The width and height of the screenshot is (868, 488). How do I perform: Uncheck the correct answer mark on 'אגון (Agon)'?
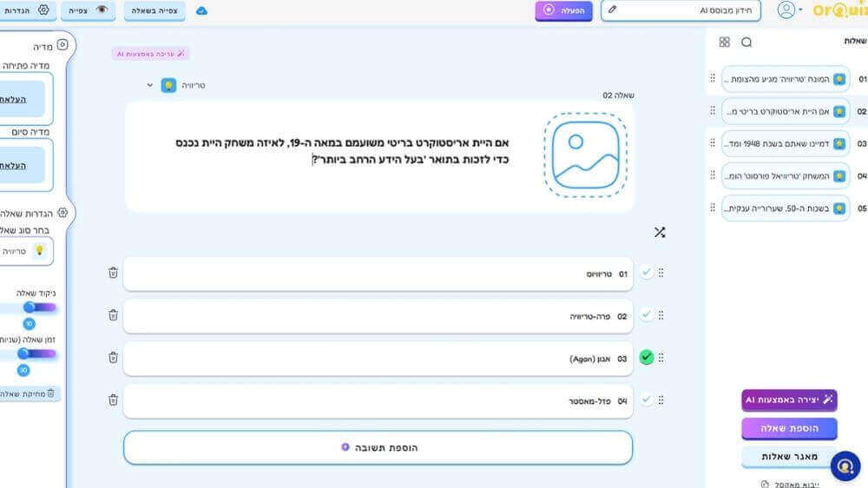tap(646, 358)
